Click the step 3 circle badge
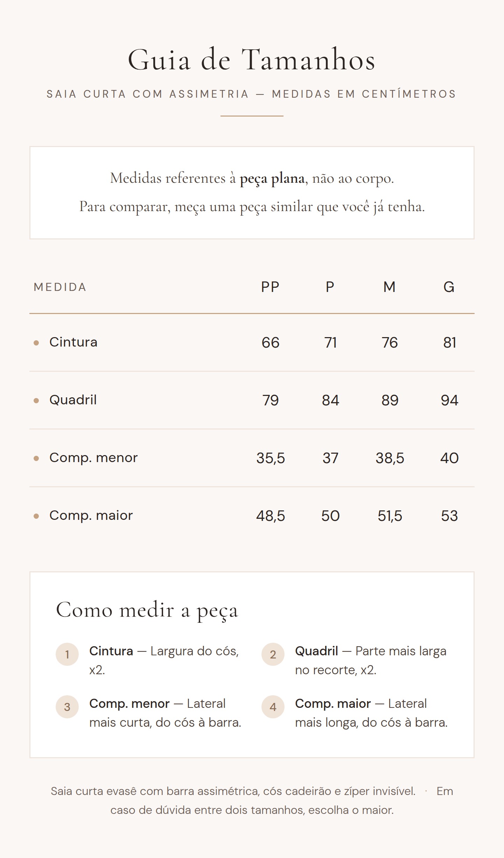This screenshot has width=504, height=858. coord(67,706)
